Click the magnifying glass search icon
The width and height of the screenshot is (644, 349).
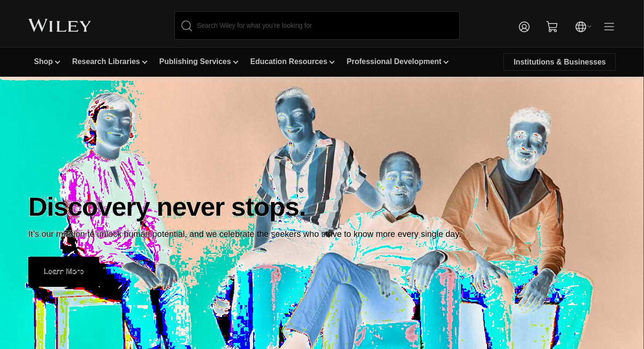187,26
